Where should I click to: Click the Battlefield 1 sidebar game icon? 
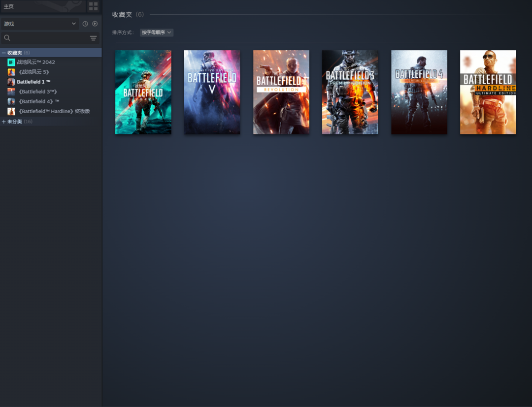click(x=11, y=82)
